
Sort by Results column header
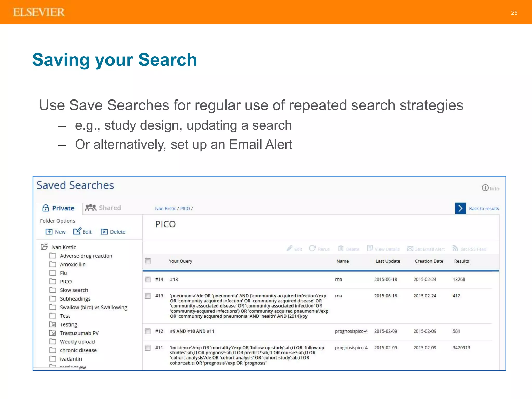[461, 261]
